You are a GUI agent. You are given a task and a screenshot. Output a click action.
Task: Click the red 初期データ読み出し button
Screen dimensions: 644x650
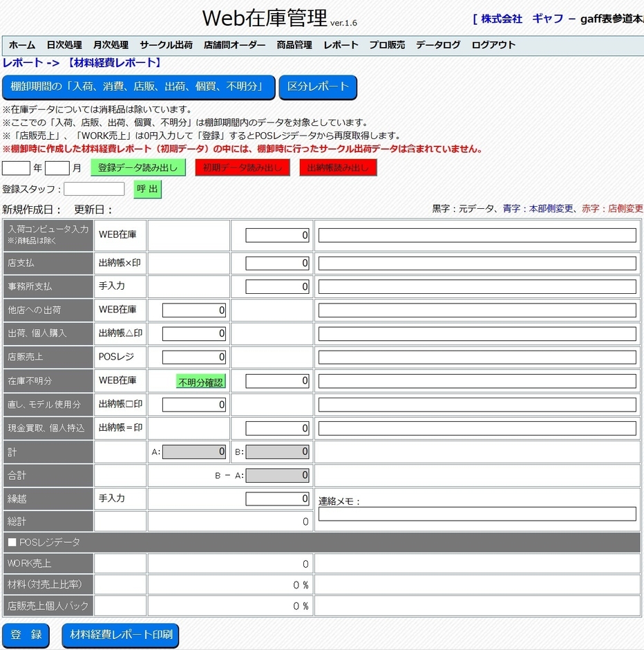coord(242,167)
